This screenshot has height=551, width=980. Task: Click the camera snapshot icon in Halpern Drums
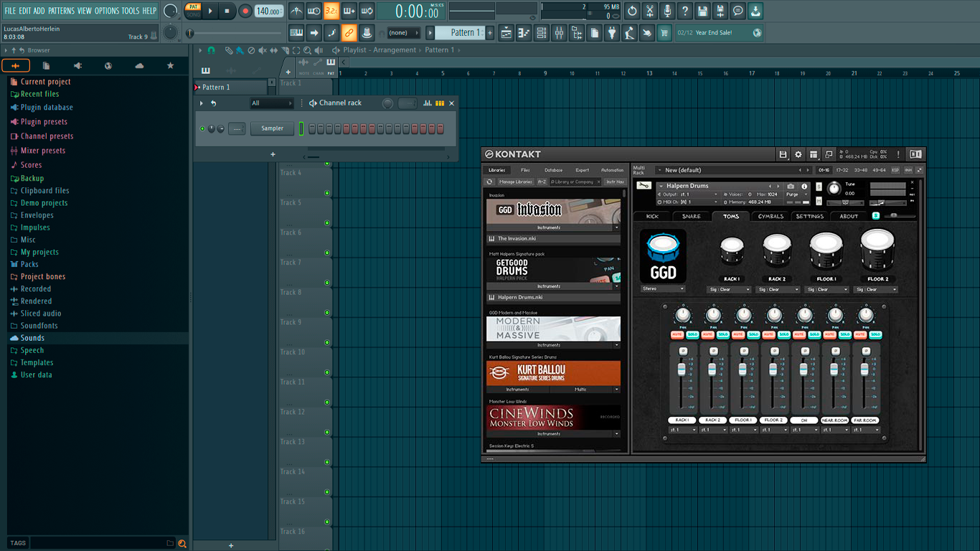click(791, 187)
